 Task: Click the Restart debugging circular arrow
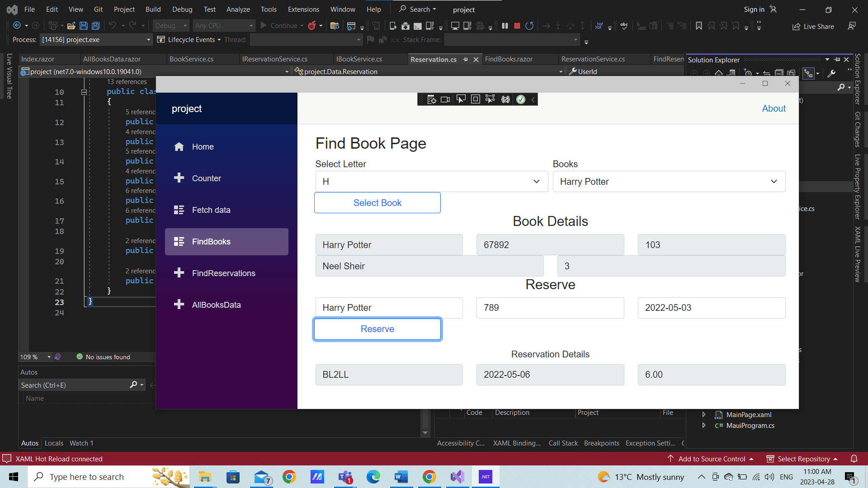pos(529,26)
